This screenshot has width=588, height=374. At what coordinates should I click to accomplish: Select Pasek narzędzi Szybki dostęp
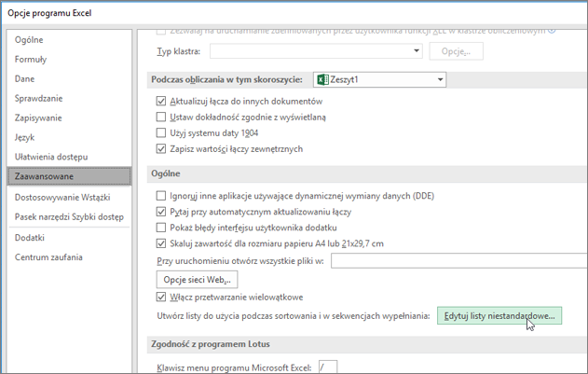tap(69, 217)
